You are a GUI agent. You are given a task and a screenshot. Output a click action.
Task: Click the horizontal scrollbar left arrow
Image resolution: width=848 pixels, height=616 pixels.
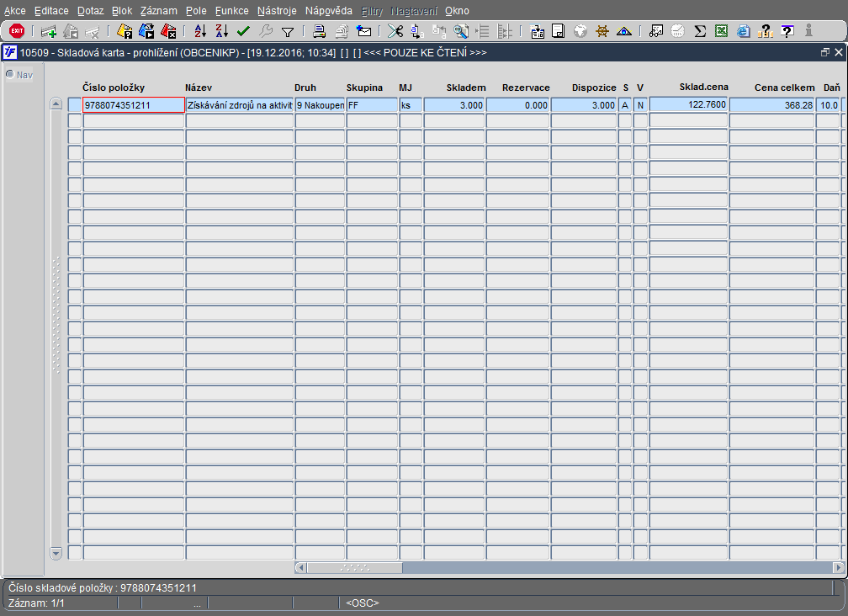point(300,568)
